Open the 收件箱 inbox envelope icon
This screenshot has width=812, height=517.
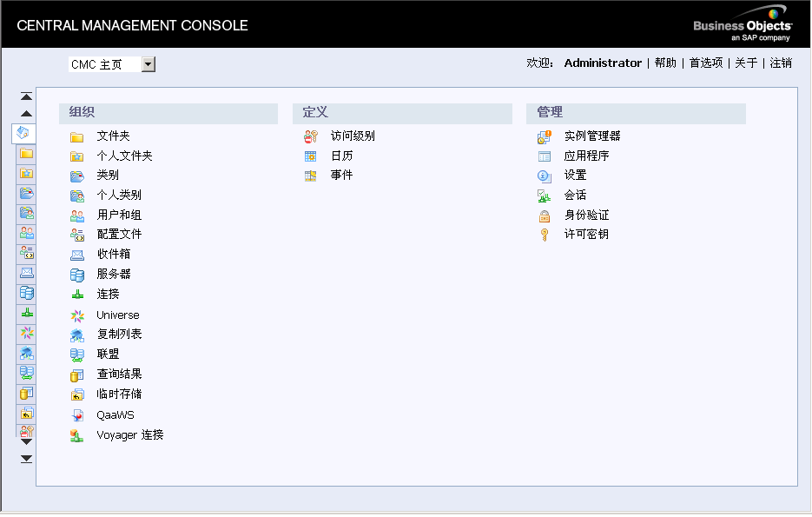click(x=77, y=255)
